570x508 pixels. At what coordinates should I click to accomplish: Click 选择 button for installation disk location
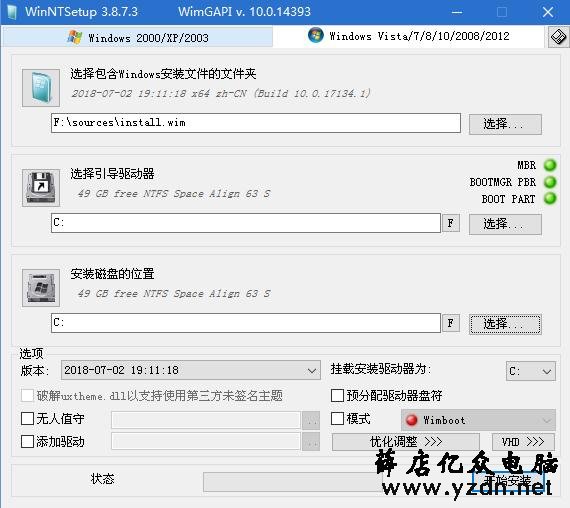pos(505,324)
